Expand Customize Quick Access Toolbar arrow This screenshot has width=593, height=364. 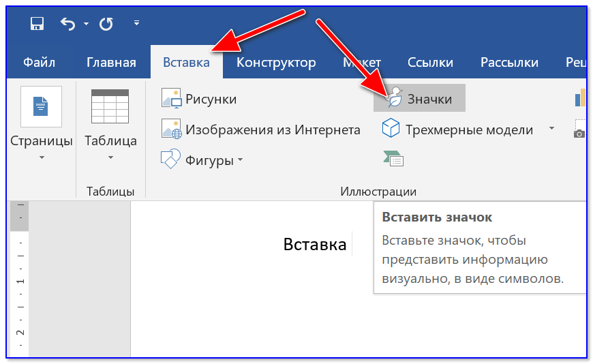(x=136, y=23)
